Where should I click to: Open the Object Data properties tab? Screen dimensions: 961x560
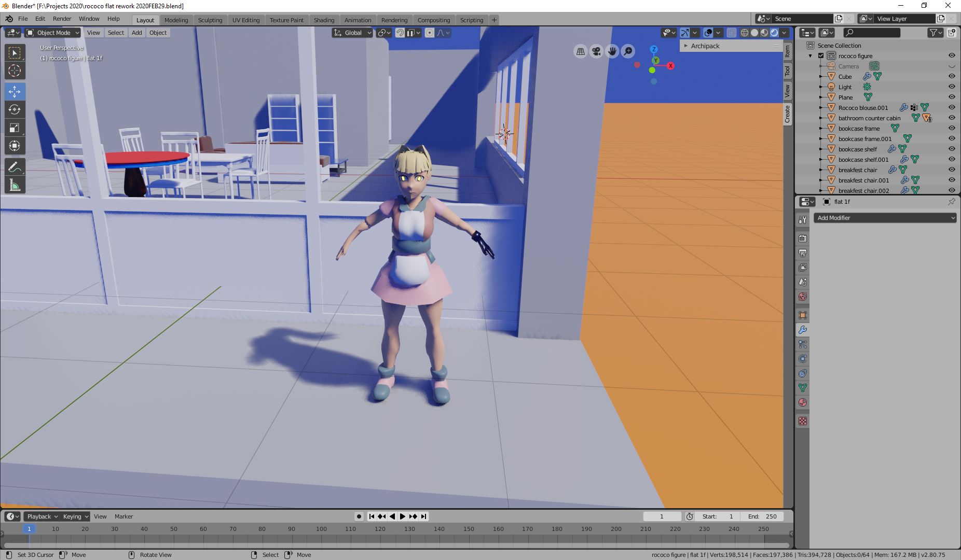coord(803,388)
